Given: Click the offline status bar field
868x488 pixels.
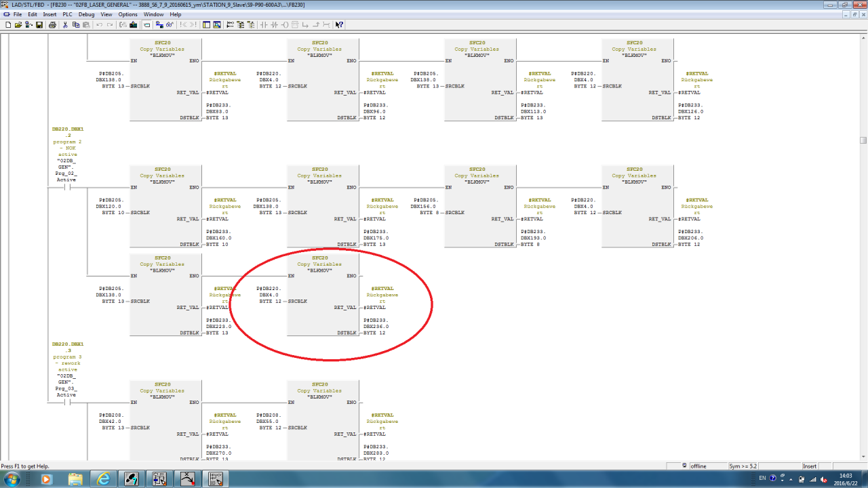Looking at the screenshot, I should 708,466.
